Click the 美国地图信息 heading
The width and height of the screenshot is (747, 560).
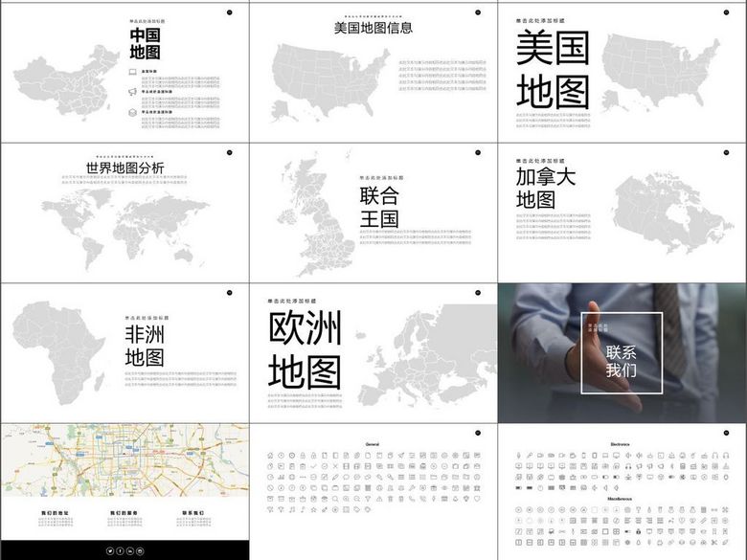tap(373, 28)
